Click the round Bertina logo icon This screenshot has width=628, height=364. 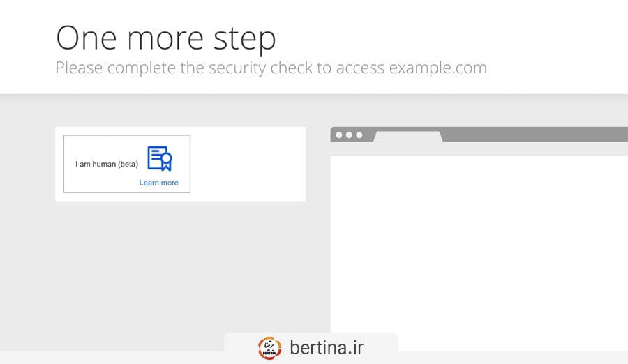pos(269,348)
